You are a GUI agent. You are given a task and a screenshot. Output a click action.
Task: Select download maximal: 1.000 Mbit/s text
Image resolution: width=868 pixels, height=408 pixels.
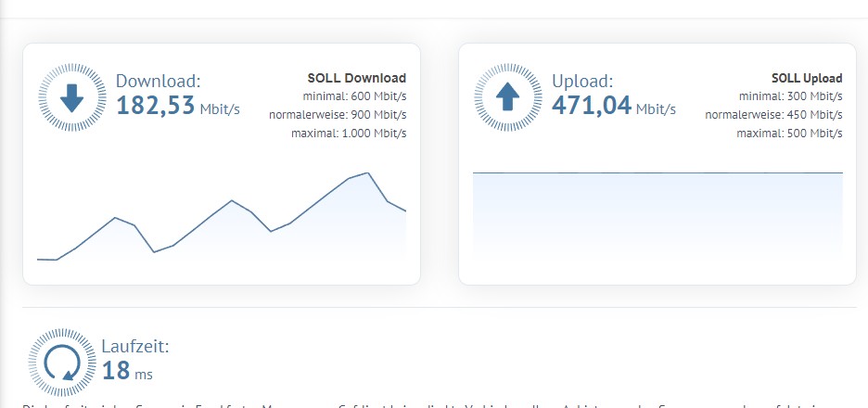tap(350, 134)
